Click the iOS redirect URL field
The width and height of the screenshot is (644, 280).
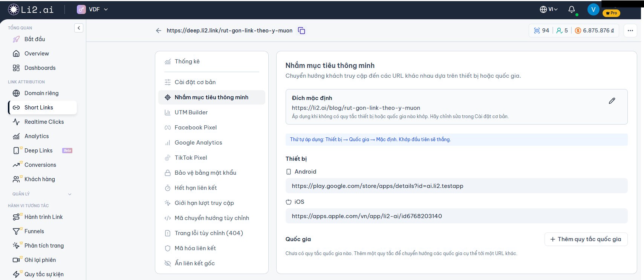tap(457, 216)
